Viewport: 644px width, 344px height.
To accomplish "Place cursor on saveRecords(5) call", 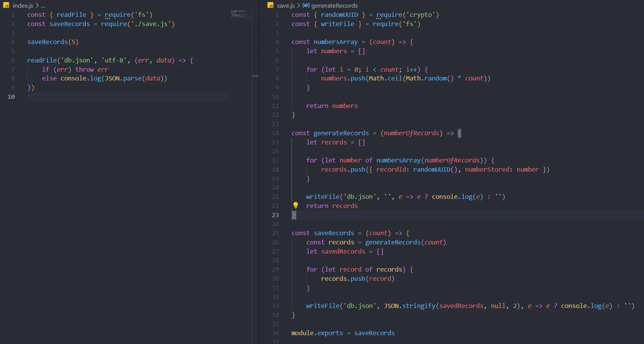I will (53, 42).
